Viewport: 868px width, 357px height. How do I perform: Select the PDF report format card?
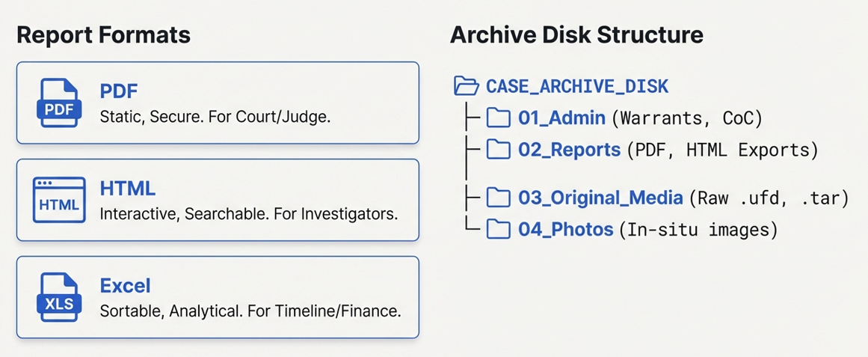pyautogui.click(x=217, y=103)
